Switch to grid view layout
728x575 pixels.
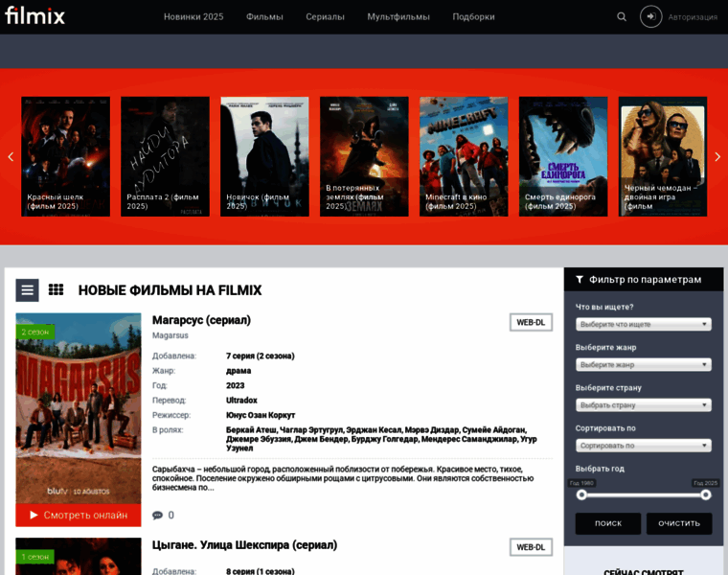(x=57, y=289)
